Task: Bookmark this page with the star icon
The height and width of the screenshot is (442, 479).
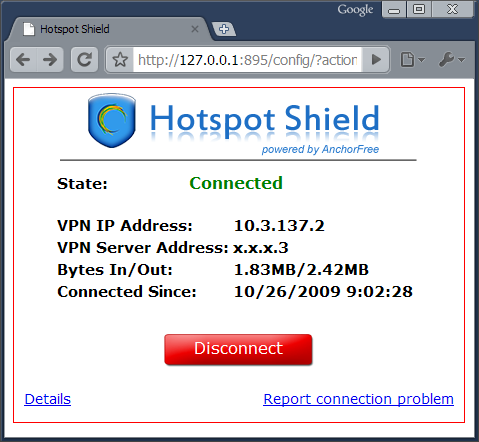Action: pos(120,60)
